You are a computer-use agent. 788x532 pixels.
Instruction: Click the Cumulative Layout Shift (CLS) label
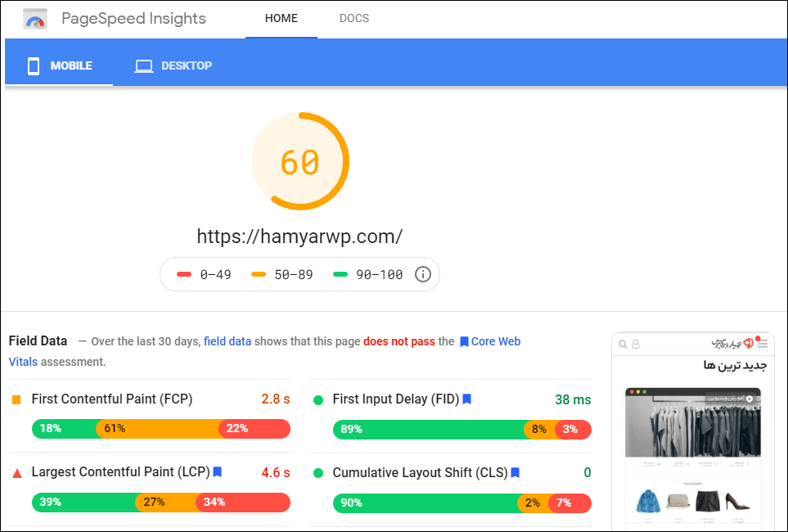coord(420,473)
